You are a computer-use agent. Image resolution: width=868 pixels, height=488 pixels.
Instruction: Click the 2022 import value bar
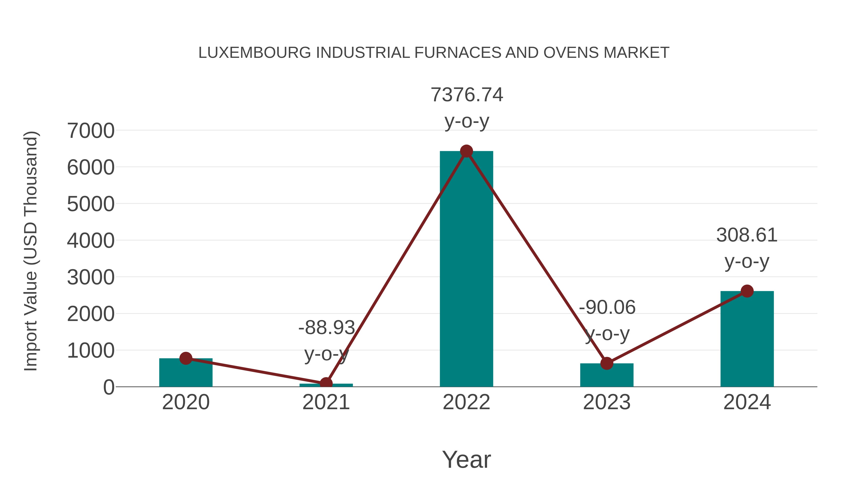(x=466, y=269)
